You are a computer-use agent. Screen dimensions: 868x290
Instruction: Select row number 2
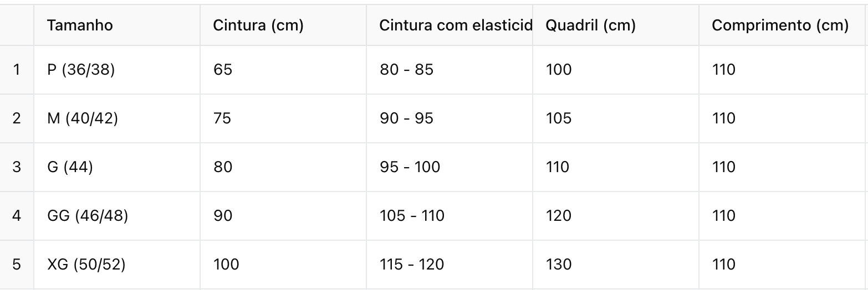(17, 118)
